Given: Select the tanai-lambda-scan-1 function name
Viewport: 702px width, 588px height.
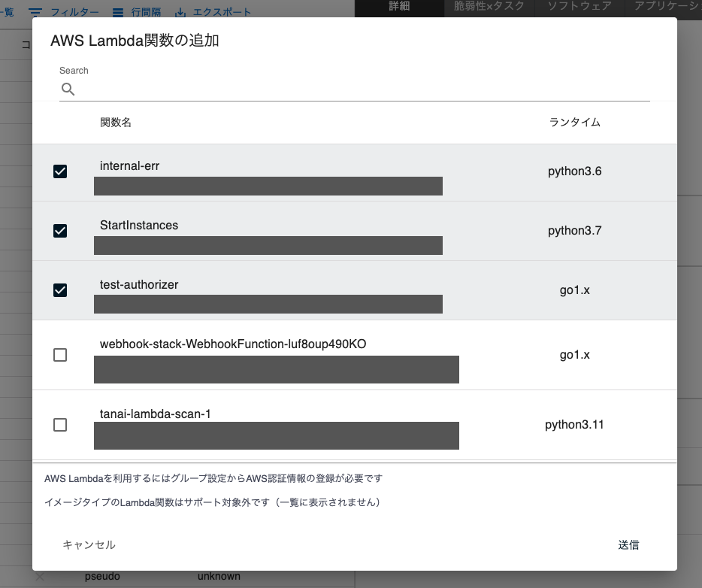Looking at the screenshot, I should pyautogui.click(x=155, y=414).
